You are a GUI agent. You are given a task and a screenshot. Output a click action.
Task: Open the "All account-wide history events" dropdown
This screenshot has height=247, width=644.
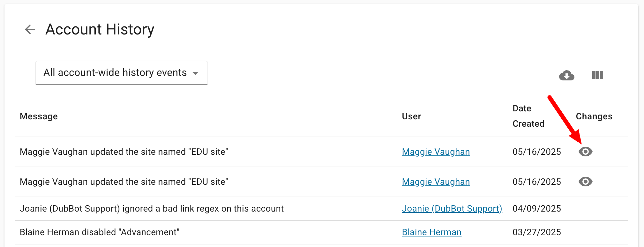(121, 73)
